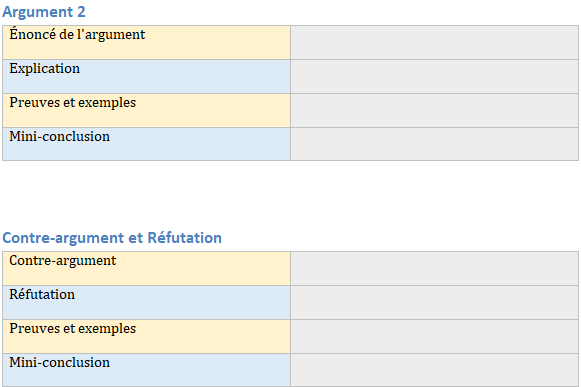
Task: Click the empty field beside the lower 'Preuves et exemples'
Action: pos(434,337)
